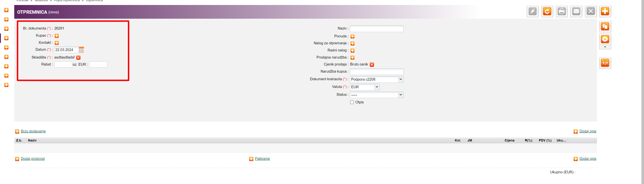The width and height of the screenshot is (644, 184).
Task: Click the R(%) column header
Action: [529, 141]
